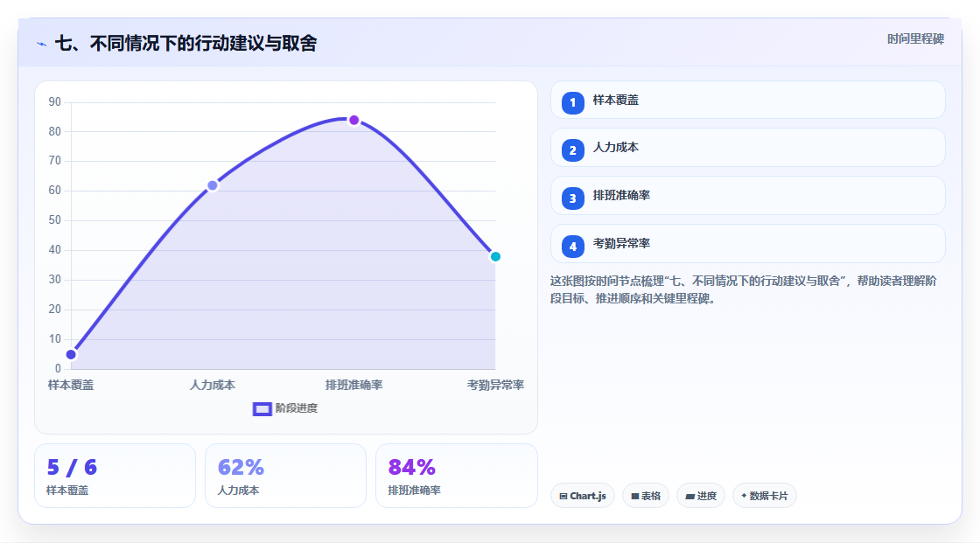980x543 pixels.
Task: Toggle the 阶段进度 legend swatch
Action: (262, 408)
